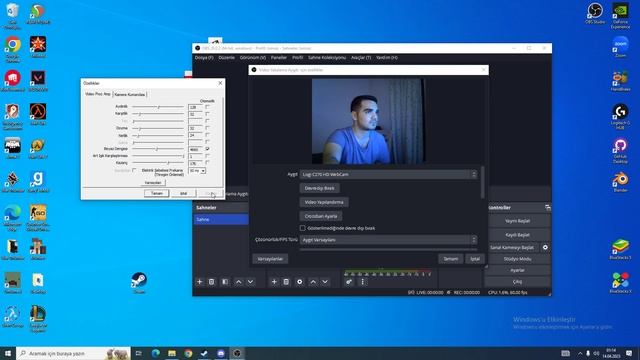Open the Çözünürlük/FPS Türü dropdown

pos(389,240)
